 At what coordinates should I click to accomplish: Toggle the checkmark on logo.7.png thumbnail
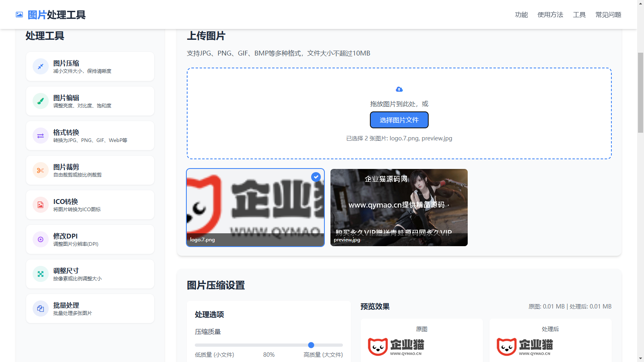[x=316, y=177]
